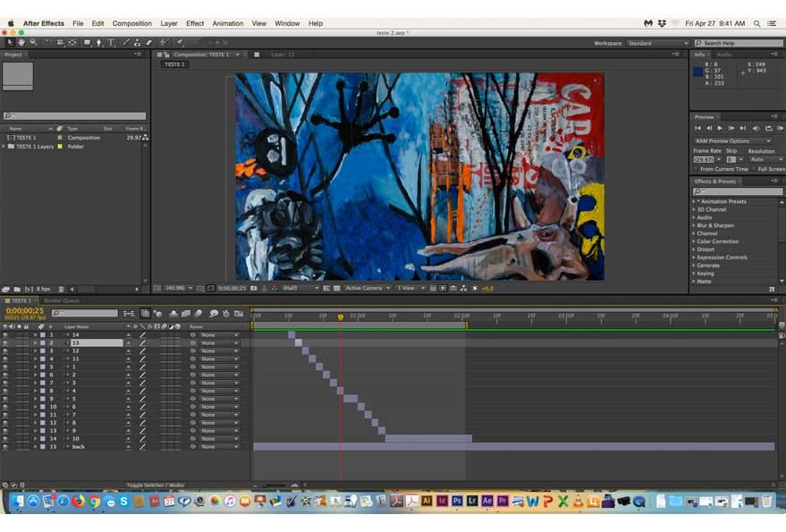Select the Clone Stamp tool

click(137, 43)
